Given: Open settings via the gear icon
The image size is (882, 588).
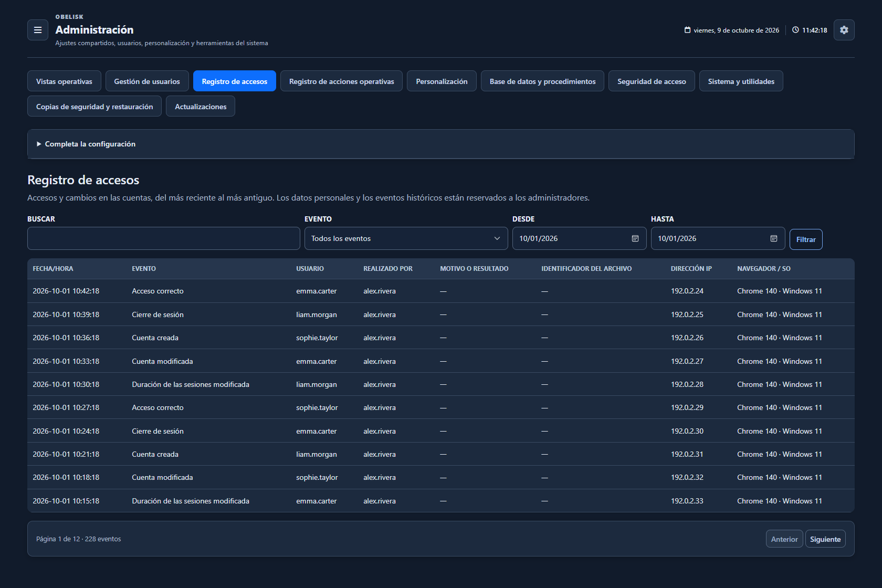Looking at the screenshot, I should 844,30.
